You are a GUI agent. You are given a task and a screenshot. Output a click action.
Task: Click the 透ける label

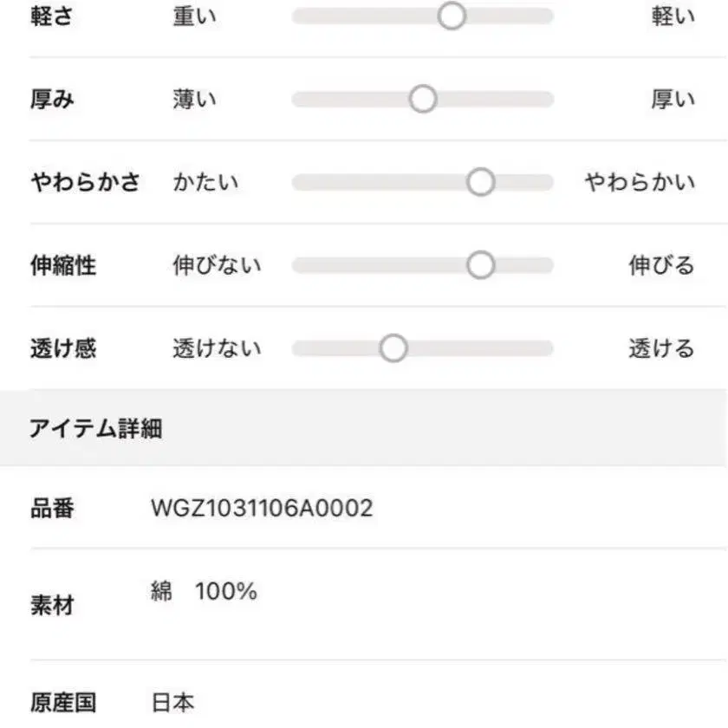coord(661,349)
